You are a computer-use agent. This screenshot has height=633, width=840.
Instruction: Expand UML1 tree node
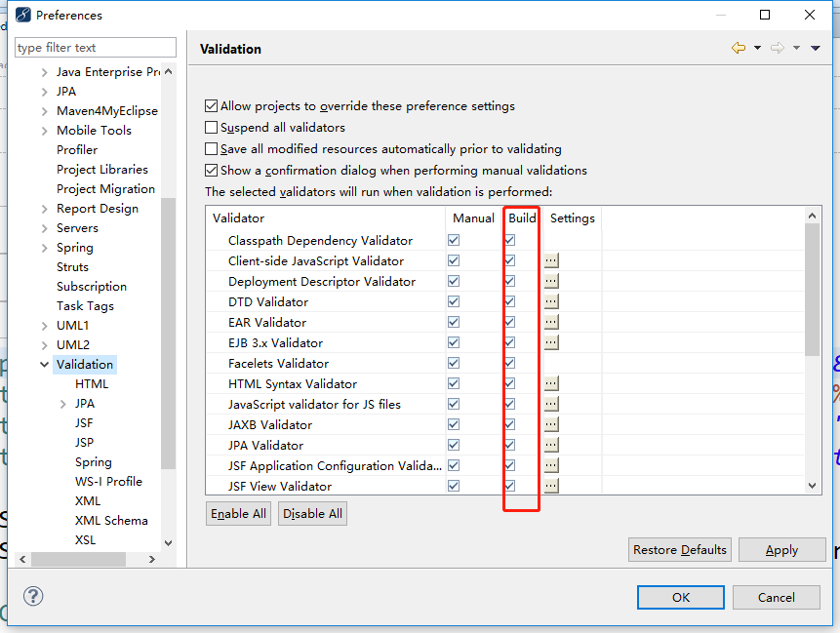tap(45, 326)
